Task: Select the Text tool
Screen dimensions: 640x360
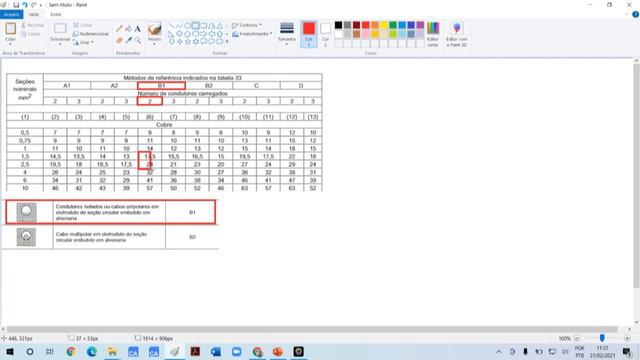Action: [x=138, y=29]
